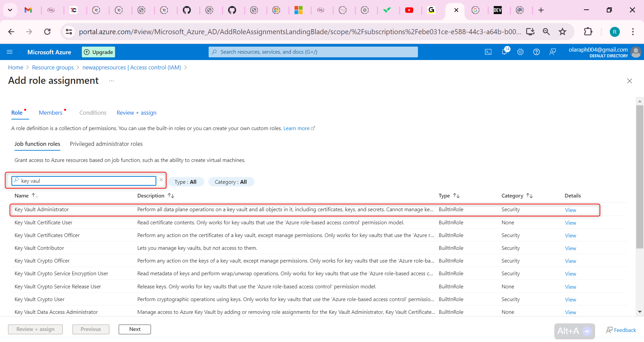Viewport: 644px width, 342px height.
Task: Click the Next button
Action: (x=135, y=329)
